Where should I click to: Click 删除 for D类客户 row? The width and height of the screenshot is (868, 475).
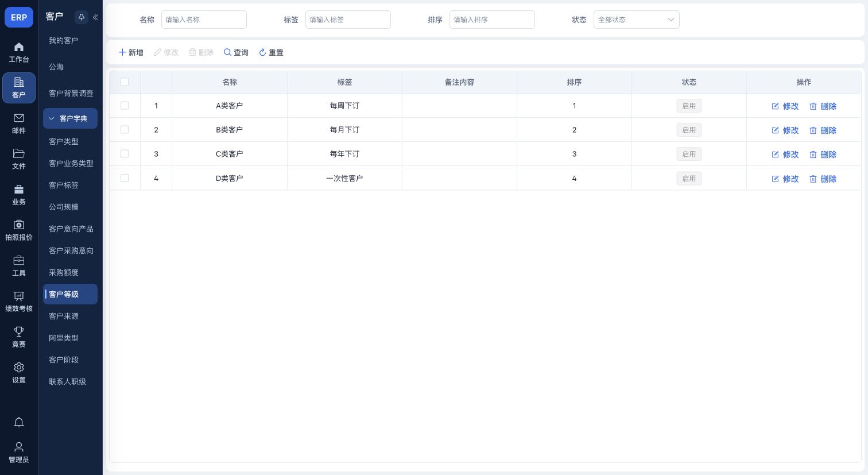(823, 179)
